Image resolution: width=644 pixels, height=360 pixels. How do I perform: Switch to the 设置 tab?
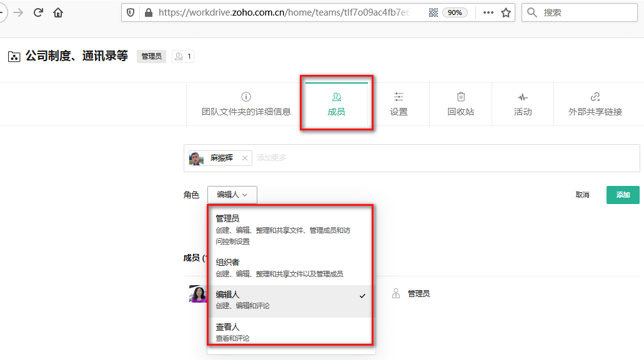click(398, 103)
